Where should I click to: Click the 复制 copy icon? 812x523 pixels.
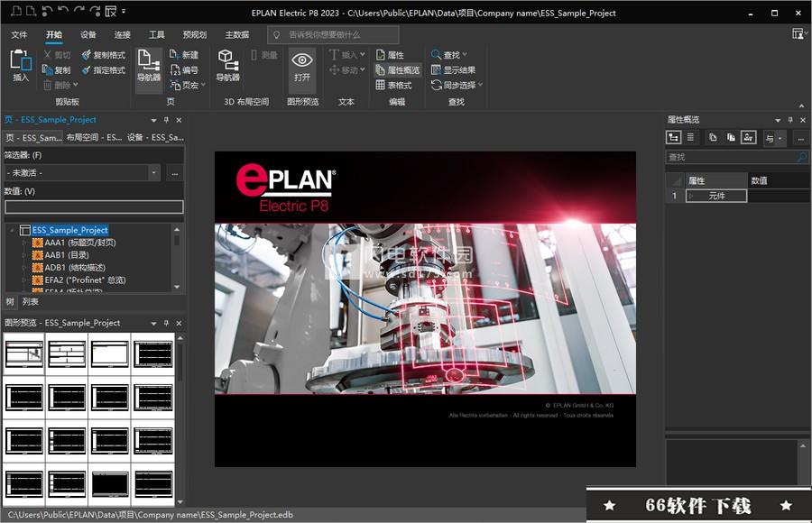(48, 70)
